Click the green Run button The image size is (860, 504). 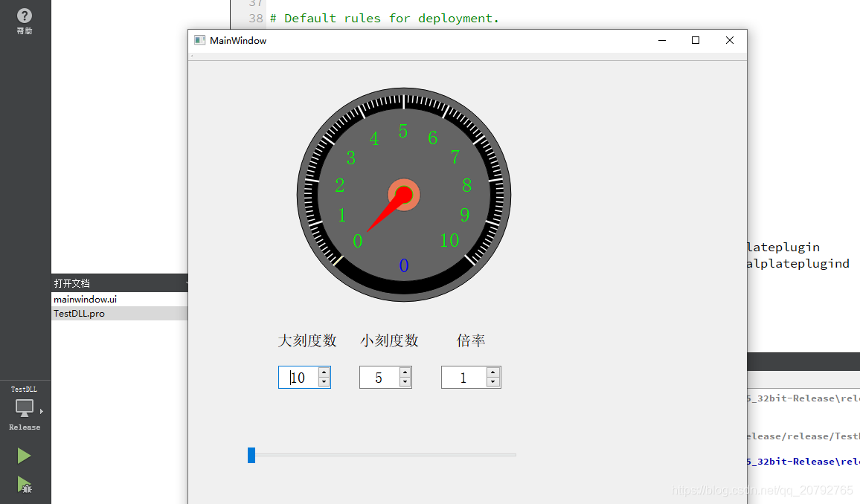click(x=24, y=456)
